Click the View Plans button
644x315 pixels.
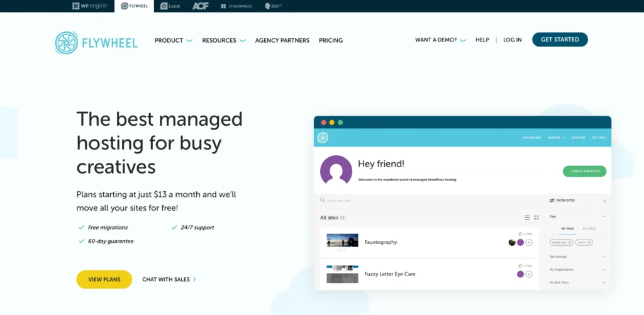(104, 279)
